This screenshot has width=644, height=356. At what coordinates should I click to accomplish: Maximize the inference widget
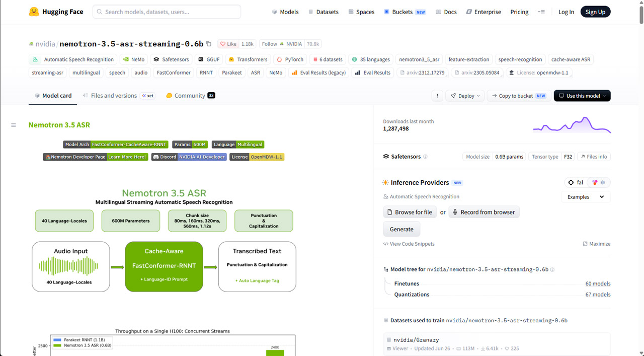click(x=596, y=244)
